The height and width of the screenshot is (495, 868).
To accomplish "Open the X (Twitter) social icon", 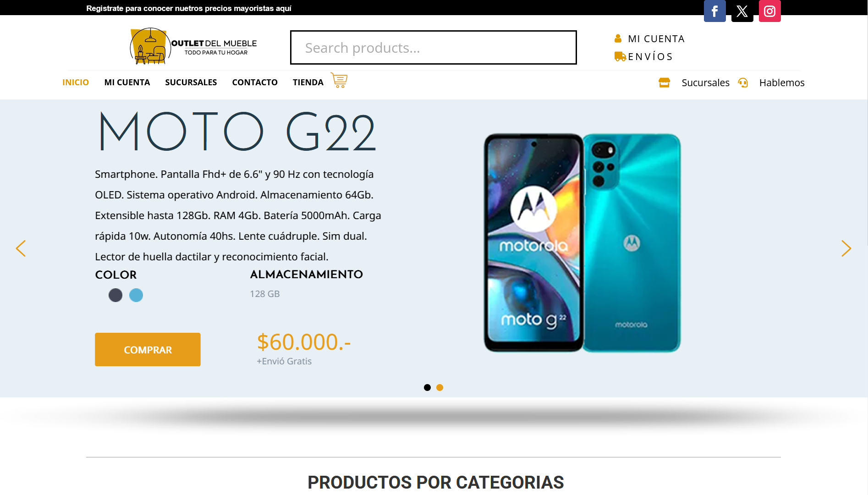I will point(742,11).
